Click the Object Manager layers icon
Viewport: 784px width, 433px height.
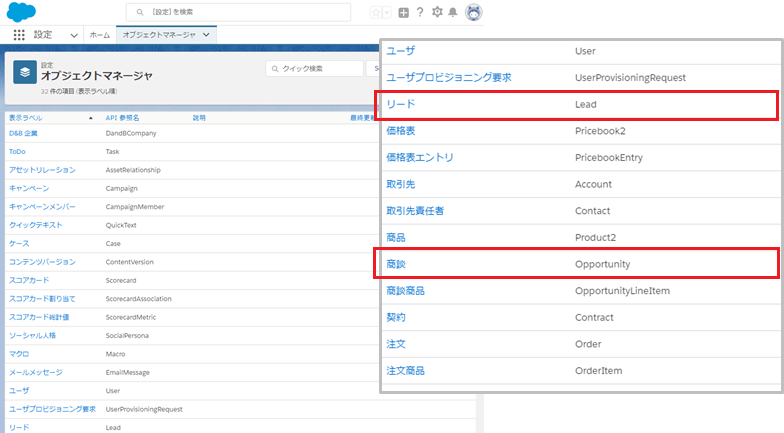(24, 71)
